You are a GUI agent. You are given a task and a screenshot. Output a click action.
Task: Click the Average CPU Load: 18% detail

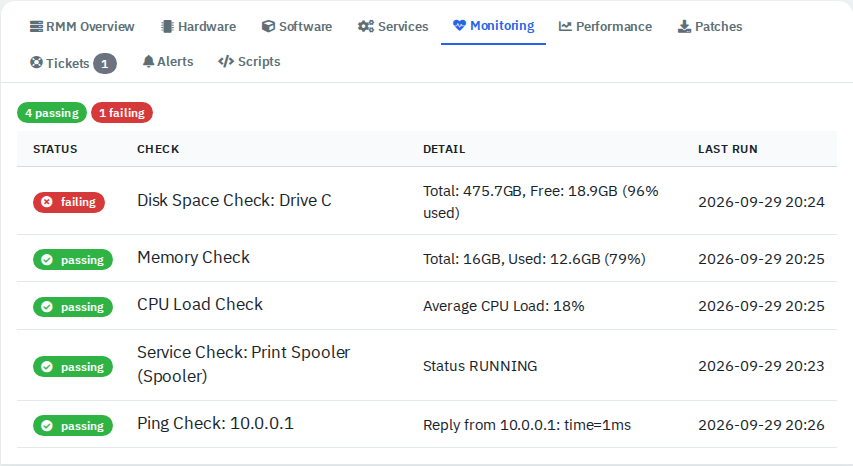coord(504,306)
